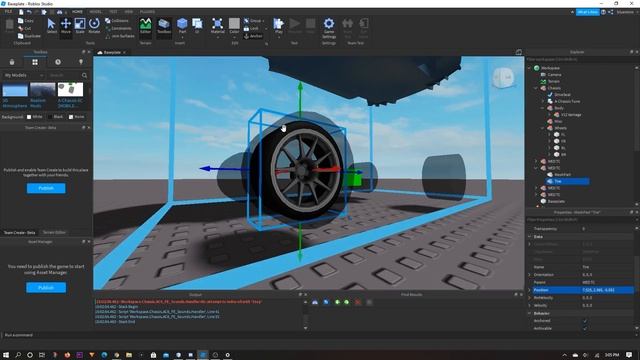The width and height of the screenshot is (640, 360).
Task: Click the What's New button
Action: (x=588, y=12)
